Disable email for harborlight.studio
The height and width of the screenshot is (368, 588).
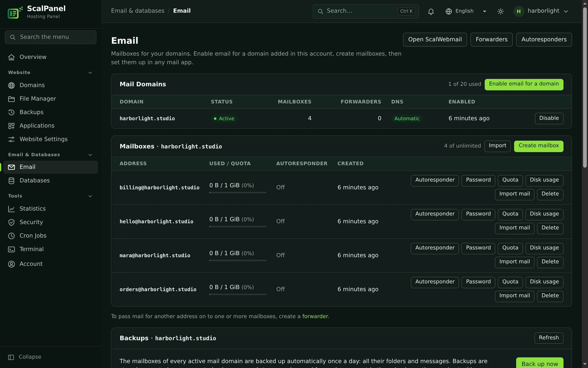(549, 119)
